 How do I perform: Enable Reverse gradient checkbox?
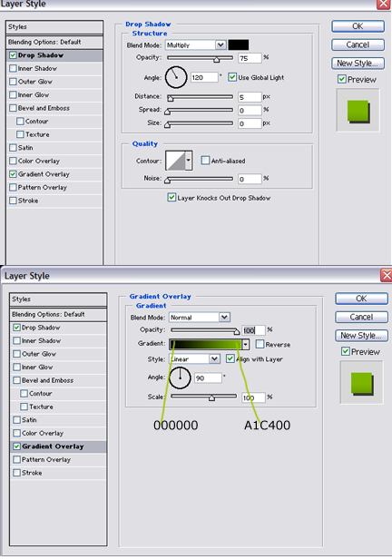click(x=260, y=344)
